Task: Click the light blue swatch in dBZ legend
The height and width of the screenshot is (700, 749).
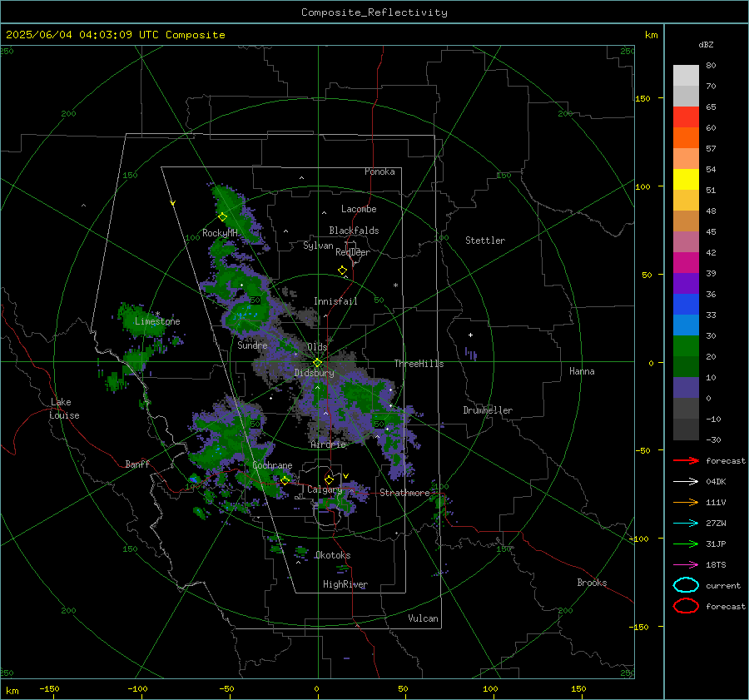Action: click(686, 325)
